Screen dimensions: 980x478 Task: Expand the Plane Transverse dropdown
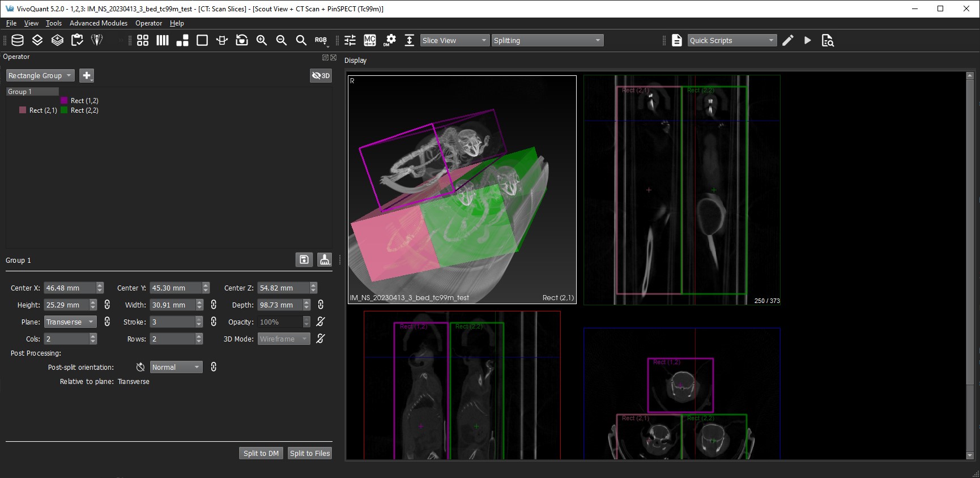(x=70, y=322)
